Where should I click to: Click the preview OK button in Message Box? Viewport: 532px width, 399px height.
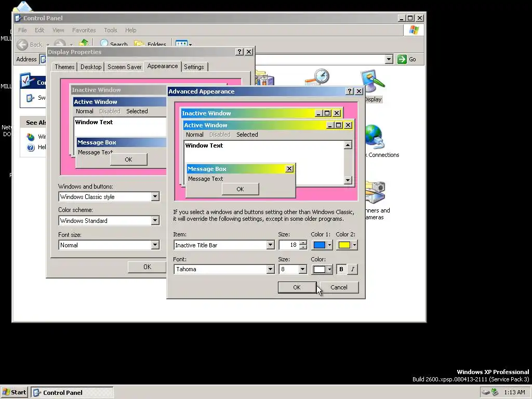pyautogui.click(x=240, y=189)
